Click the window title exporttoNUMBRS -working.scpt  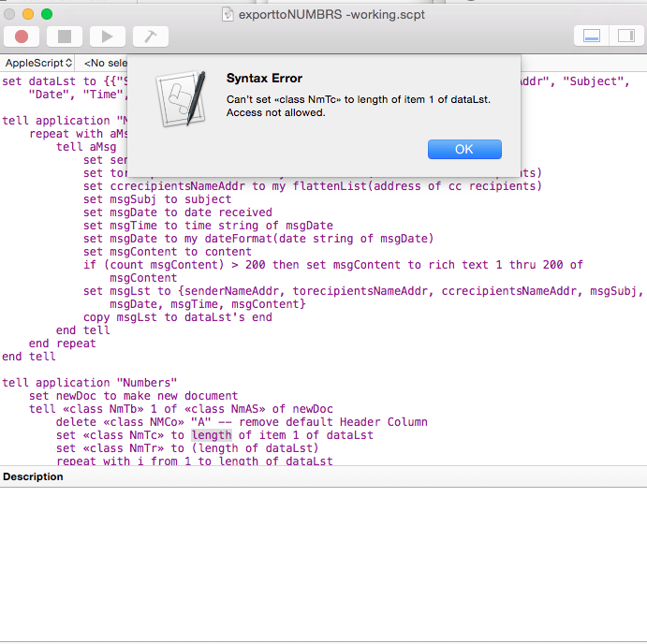click(331, 14)
